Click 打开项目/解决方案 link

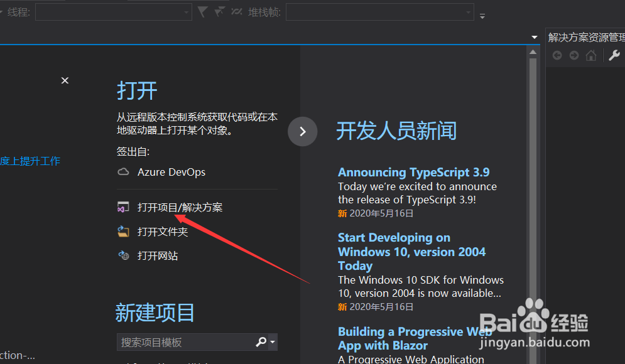[180, 208]
